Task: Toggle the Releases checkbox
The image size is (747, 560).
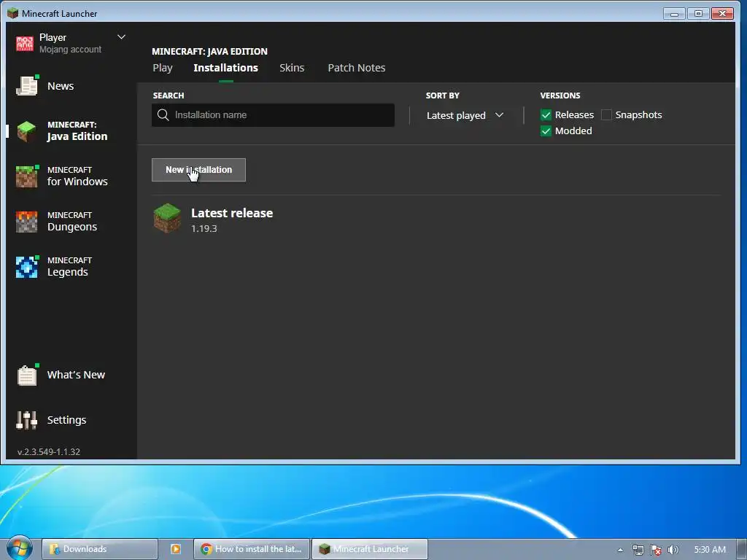Action: (x=546, y=114)
